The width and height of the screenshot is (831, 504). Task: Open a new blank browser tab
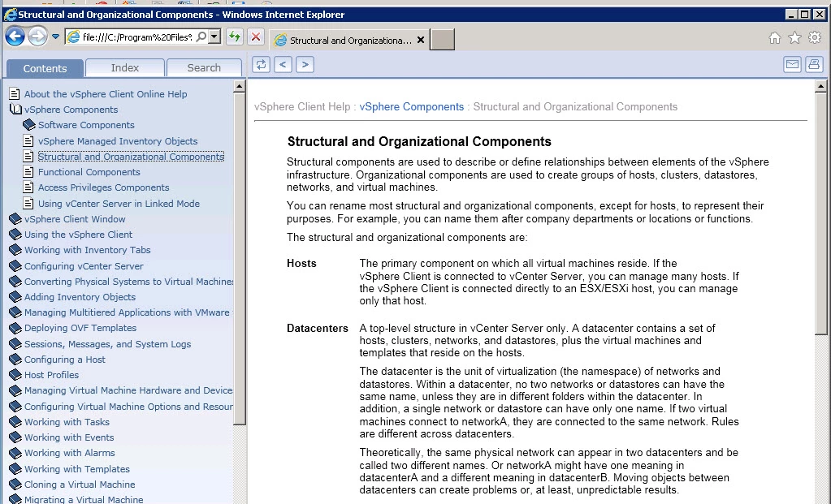[442, 40]
